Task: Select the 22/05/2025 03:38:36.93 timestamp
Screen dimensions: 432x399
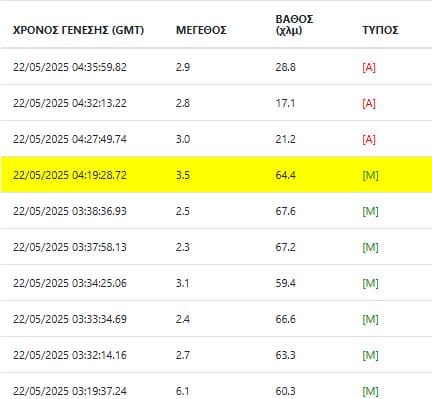Action: (70, 211)
